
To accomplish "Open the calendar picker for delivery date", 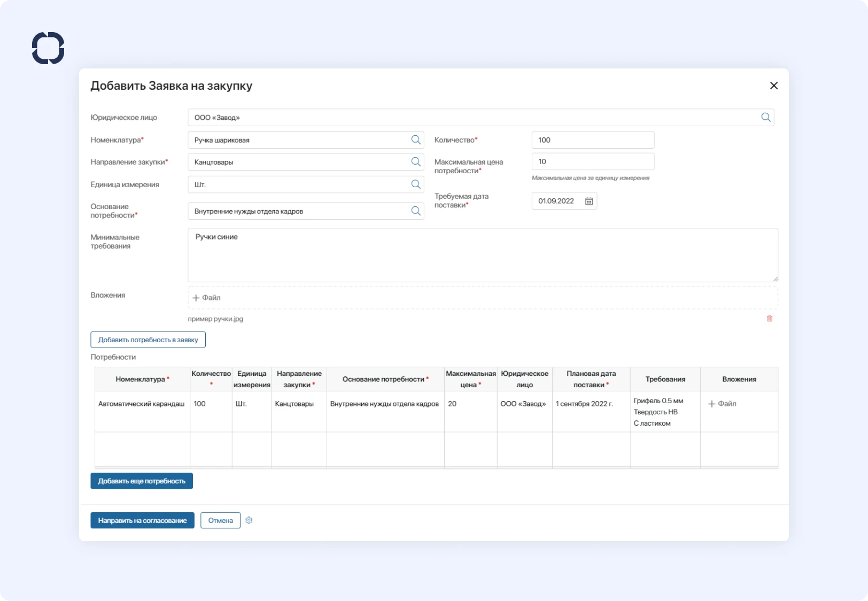I will pos(588,201).
